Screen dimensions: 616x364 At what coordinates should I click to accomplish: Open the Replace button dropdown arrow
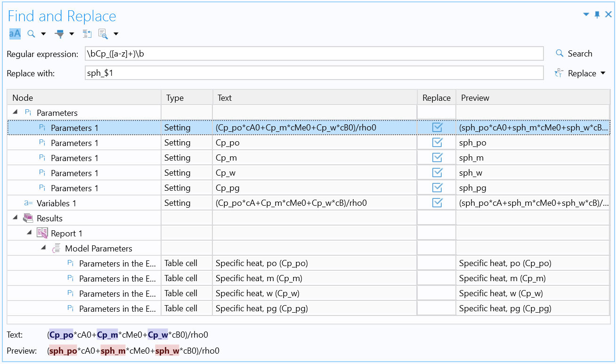[x=603, y=73]
